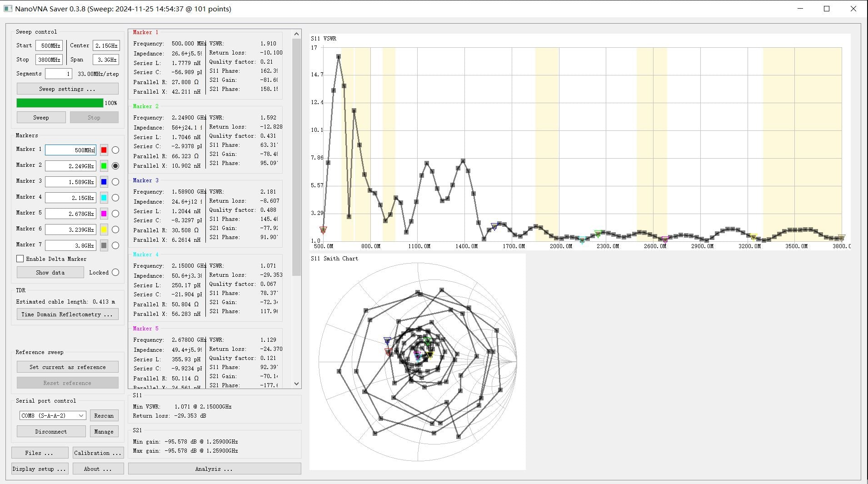Click Marker 5 frequency field 2.678GHz
The height and width of the screenshot is (484, 868).
tap(70, 214)
